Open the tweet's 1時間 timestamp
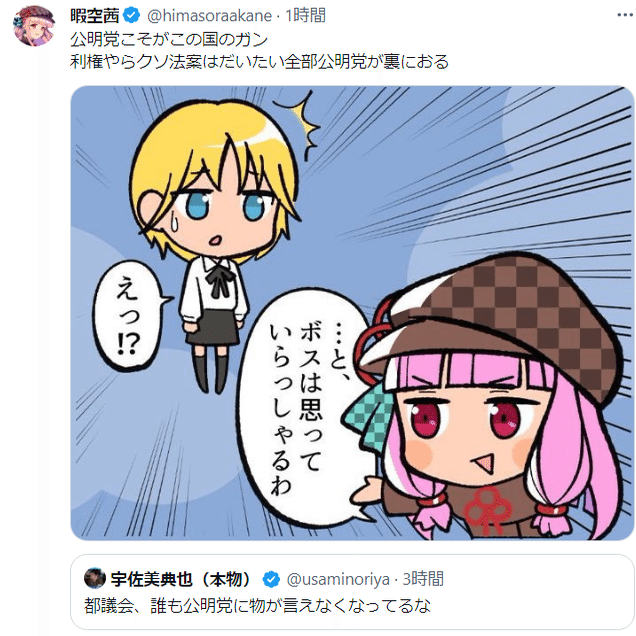Image resolution: width=636 pixels, height=636 pixels. click(305, 15)
